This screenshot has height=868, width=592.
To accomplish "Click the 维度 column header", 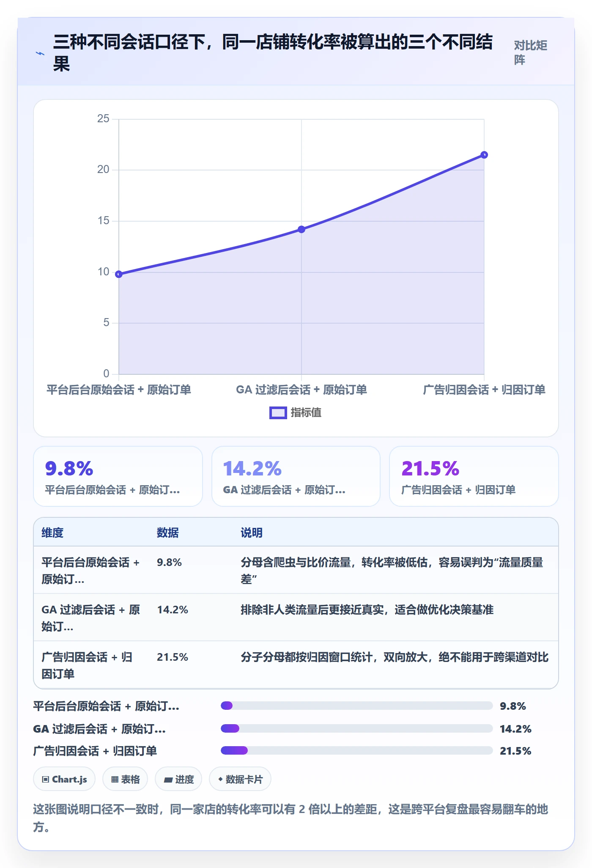I will point(52,533).
